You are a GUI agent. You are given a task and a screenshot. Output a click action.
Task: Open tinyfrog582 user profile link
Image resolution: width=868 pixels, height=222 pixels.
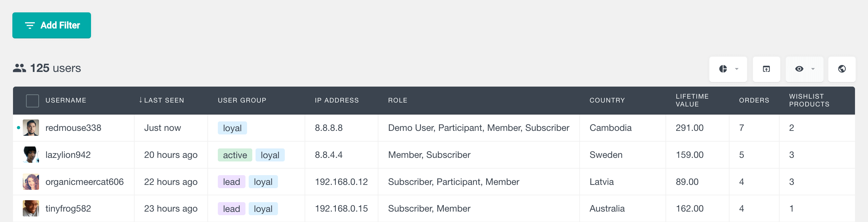pyautogui.click(x=68, y=209)
